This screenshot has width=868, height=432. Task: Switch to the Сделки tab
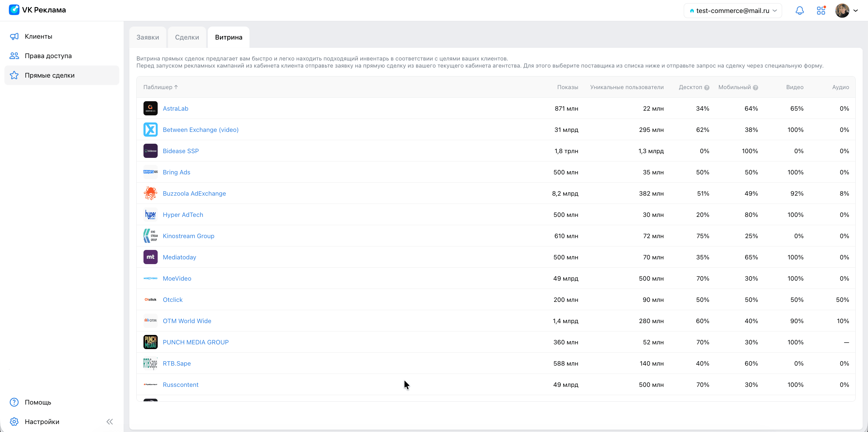187,37
